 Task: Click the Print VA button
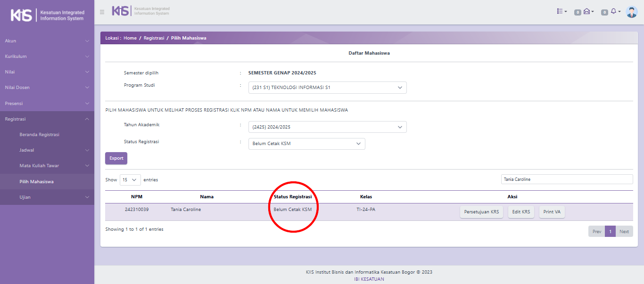[552, 212]
